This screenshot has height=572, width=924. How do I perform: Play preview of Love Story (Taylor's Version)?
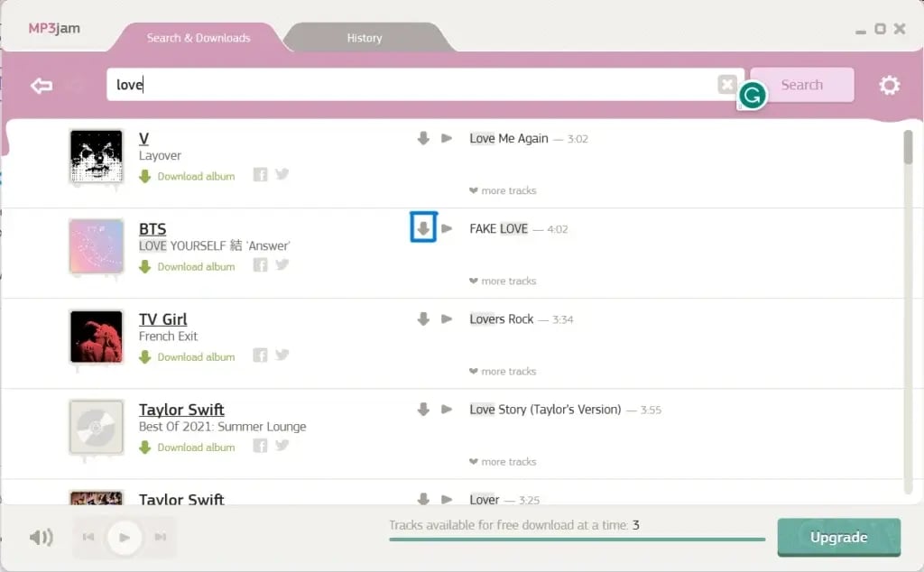[447, 409]
